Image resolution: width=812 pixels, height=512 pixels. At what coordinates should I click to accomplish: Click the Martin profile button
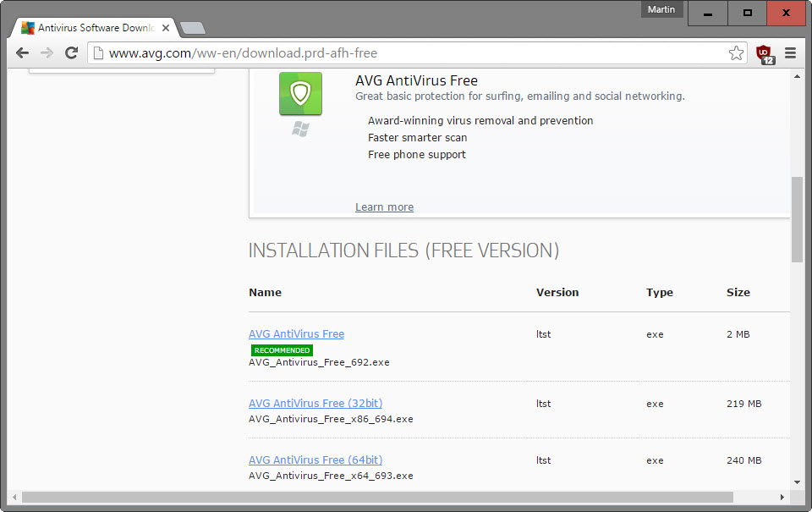pyautogui.click(x=661, y=9)
